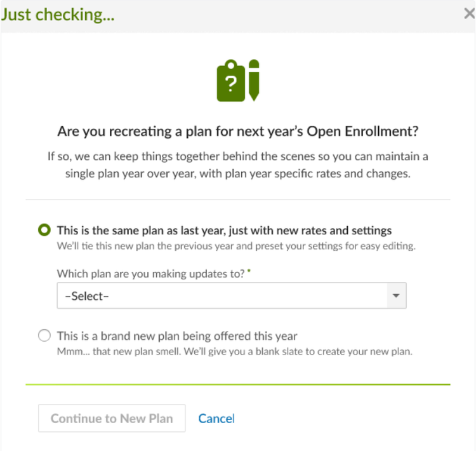Select the brand new plan radio button

point(44,335)
